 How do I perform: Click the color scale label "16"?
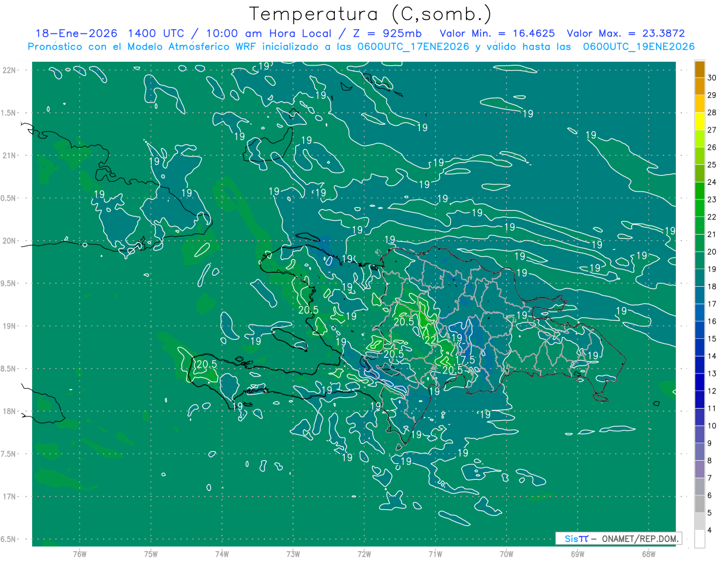(x=712, y=321)
